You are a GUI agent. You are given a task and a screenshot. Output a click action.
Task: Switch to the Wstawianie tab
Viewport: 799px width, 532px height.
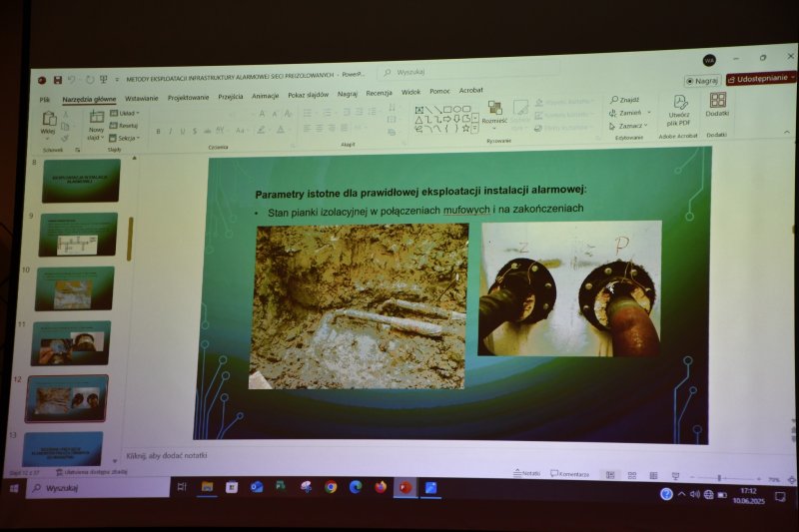(x=141, y=98)
